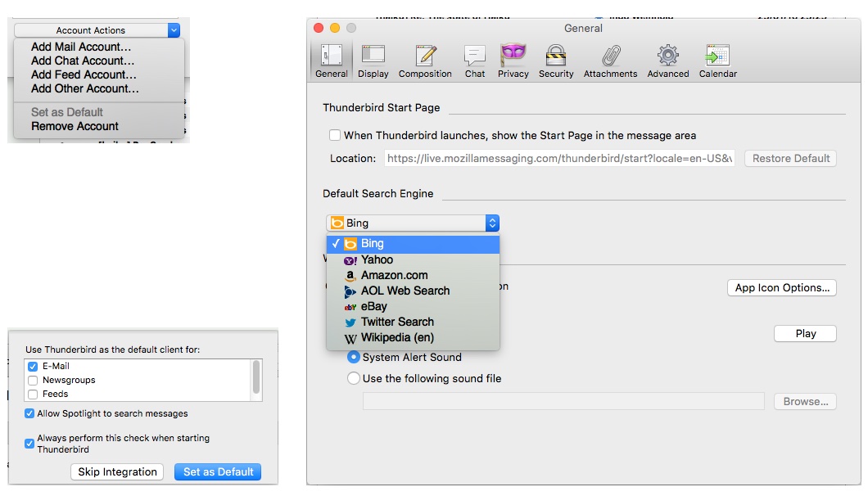Open the Chat preferences pane
The height and width of the screenshot is (496, 868).
click(475, 61)
